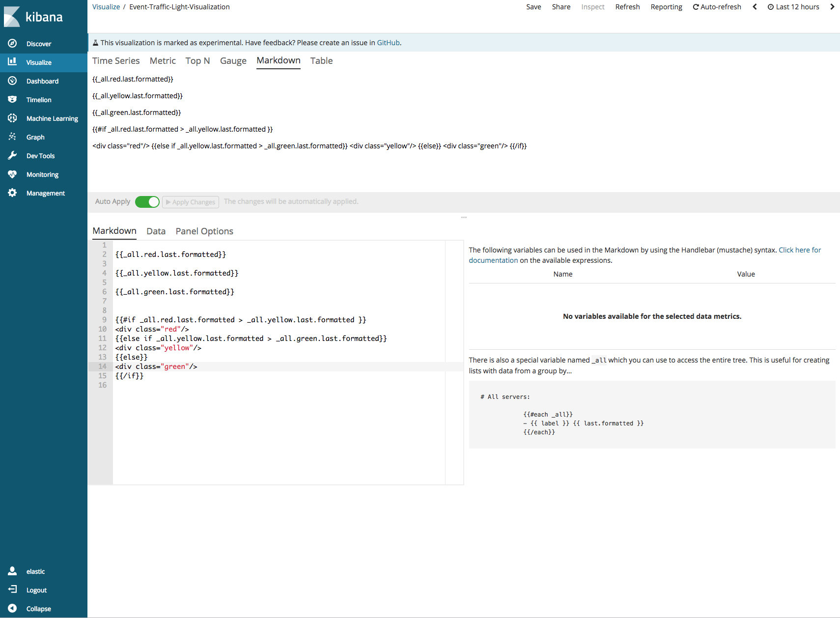Open Management settings in sidebar
Image resolution: width=840 pixels, height=618 pixels.
(46, 193)
